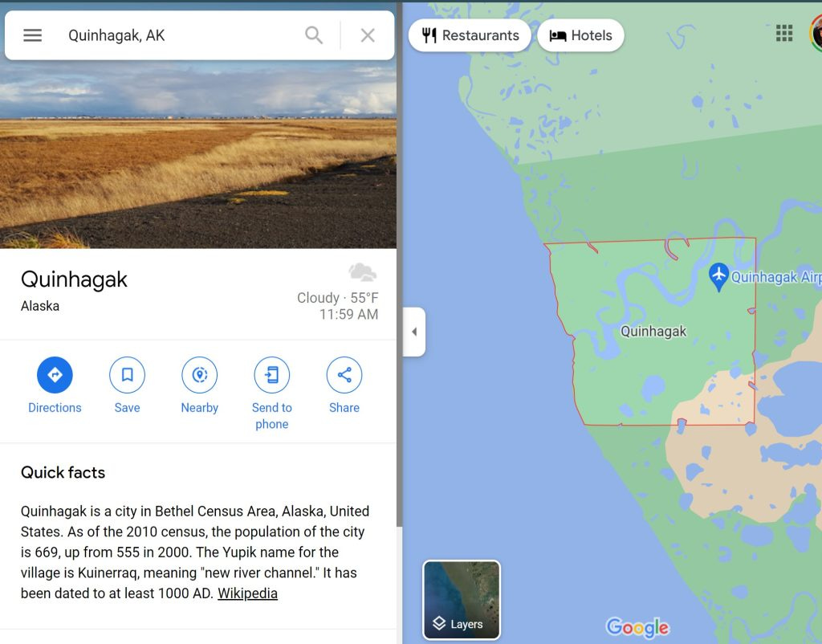Open Nearby search icon
Viewport: 822px width, 644px height.
(199, 374)
